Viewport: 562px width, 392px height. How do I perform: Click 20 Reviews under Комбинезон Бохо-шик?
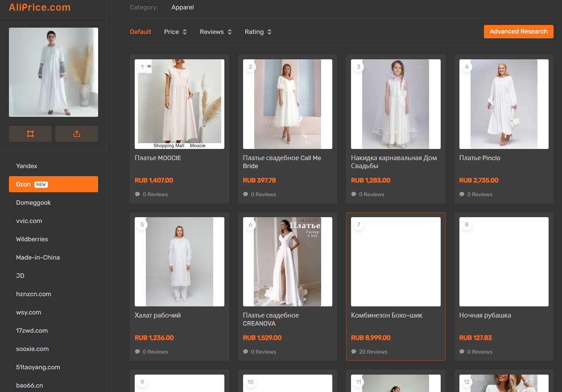373,352
